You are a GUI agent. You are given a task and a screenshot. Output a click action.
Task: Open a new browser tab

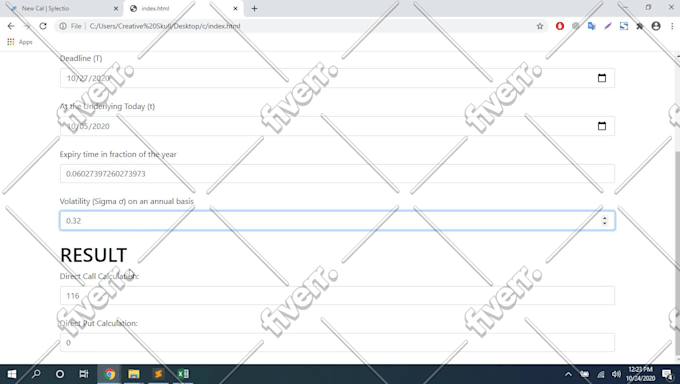click(255, 9)
